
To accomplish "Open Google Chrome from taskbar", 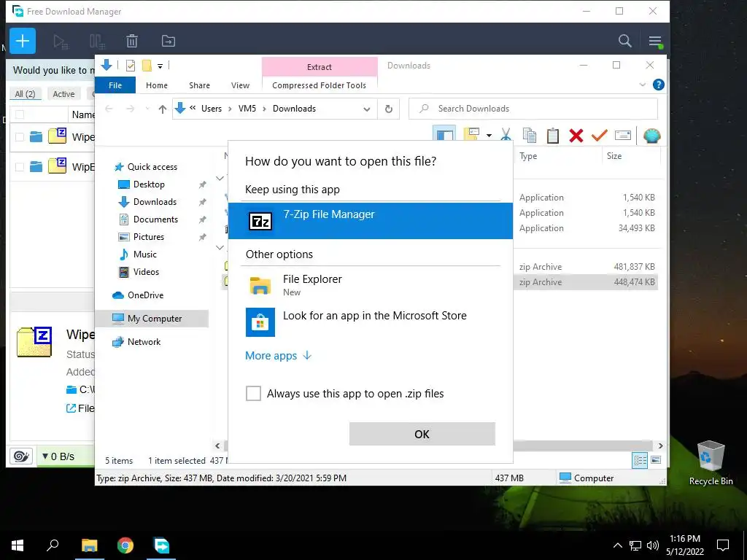I will (125, 545).
